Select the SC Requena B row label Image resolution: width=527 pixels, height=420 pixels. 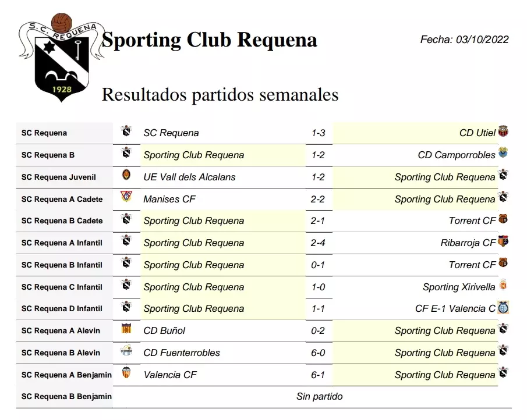48,155
